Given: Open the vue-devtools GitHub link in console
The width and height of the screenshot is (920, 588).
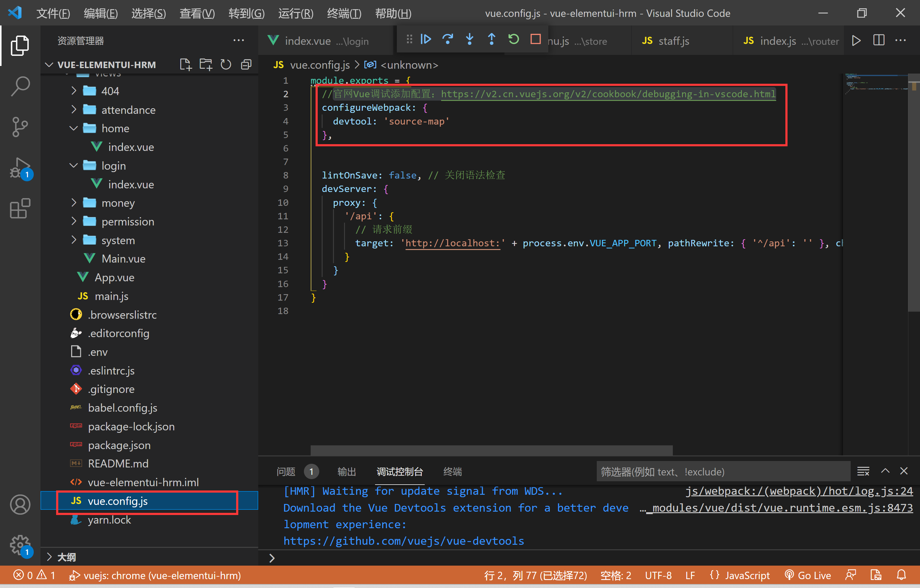Looking at the screenshot, I should coord(404,541).
